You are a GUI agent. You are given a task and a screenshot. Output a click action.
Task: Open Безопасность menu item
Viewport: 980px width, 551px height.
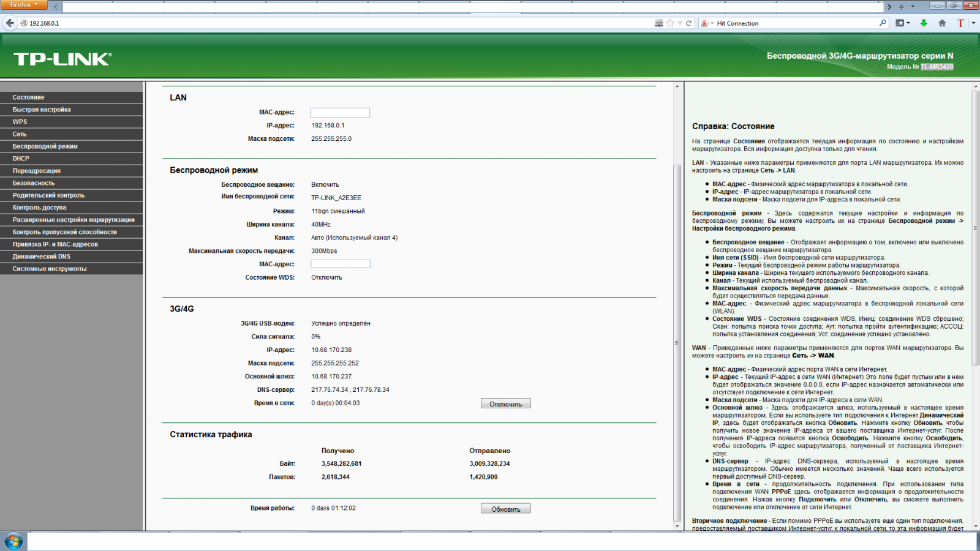pyautogui.click(x=72, y=183)
